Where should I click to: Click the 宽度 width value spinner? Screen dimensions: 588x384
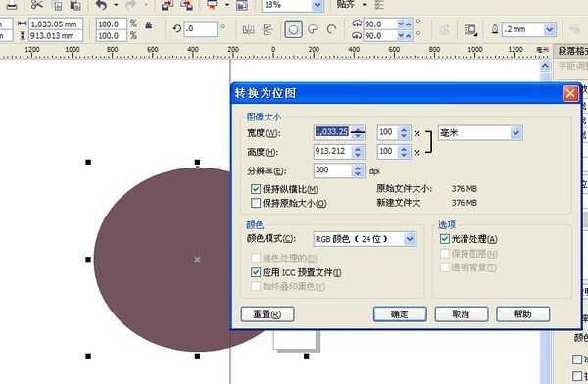[x=358, y=132]
